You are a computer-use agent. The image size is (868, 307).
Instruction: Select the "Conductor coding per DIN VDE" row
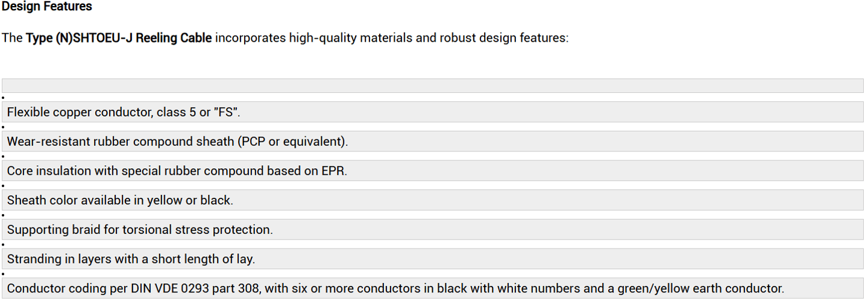[x=433, y=288]
